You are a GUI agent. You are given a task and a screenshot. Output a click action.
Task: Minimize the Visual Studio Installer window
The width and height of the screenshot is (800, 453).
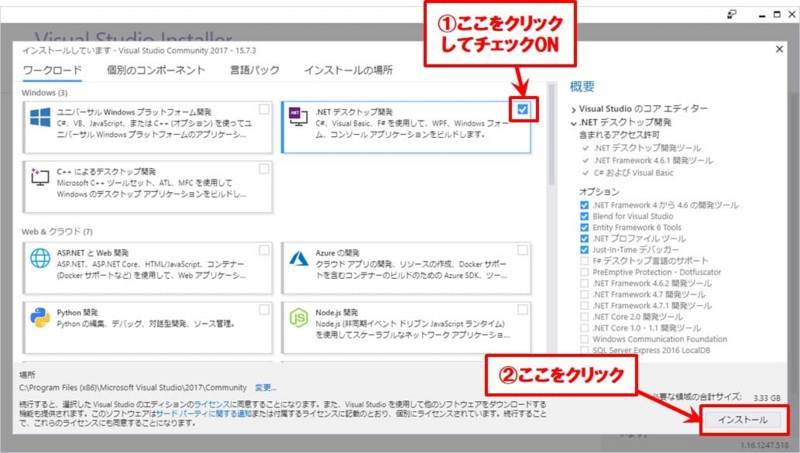(x=762, y=15)
